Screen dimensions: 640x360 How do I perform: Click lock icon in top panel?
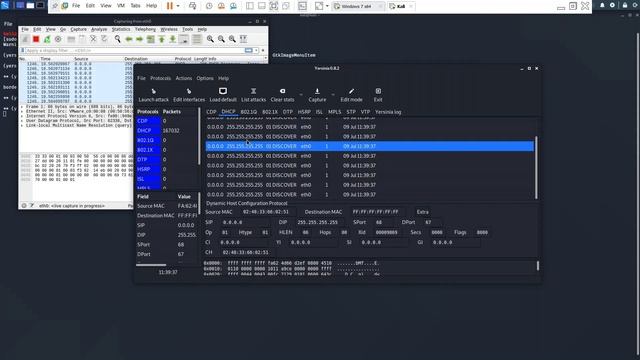[x=625, y=5]
